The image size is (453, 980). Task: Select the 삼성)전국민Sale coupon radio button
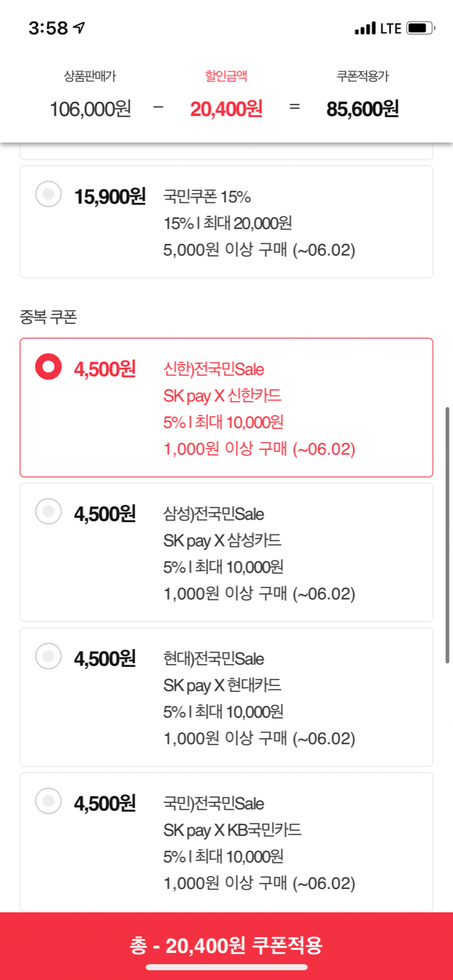tap(48, 511)
